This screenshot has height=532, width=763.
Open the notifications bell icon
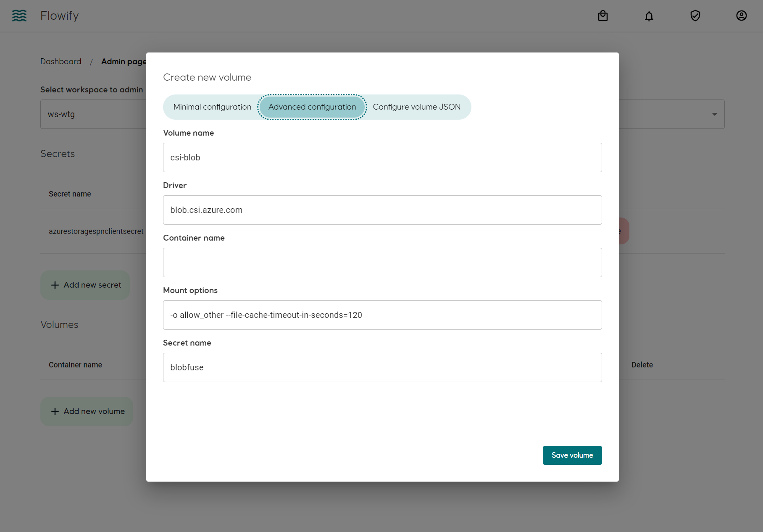(649, 16)
